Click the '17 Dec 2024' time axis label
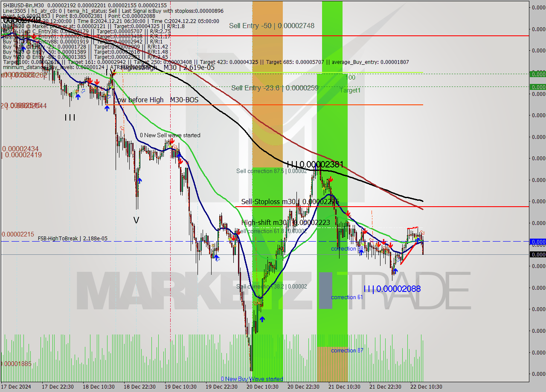The height and width of the screenshot is (392, 546). tap(16, 387)
